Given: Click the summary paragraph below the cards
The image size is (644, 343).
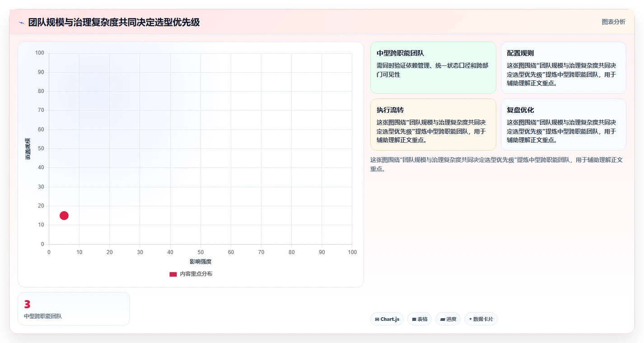Looking at the screenshot, I should pos(497,164).
